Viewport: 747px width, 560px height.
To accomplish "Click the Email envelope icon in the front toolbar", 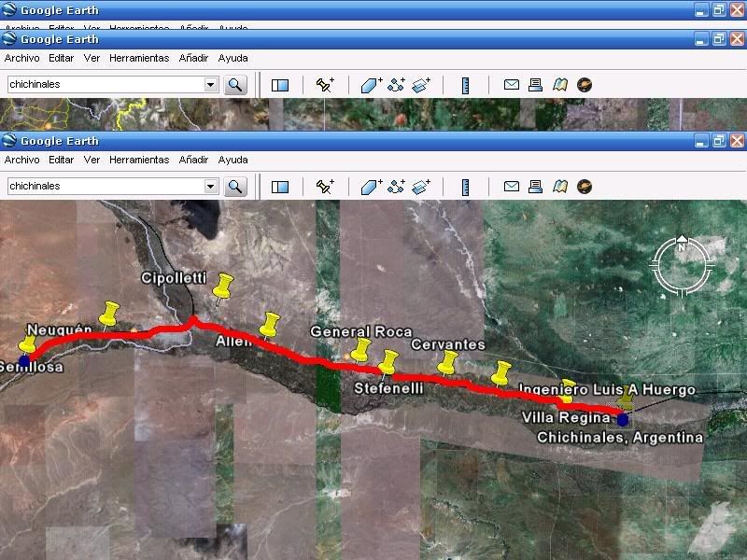I will pyautogui.click(x=511, y=186).
